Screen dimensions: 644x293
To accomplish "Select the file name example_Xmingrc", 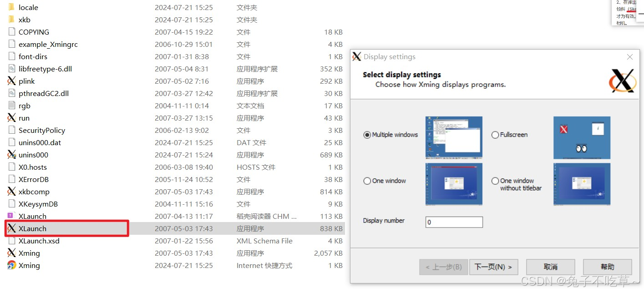I will click(x=48, y=44).
